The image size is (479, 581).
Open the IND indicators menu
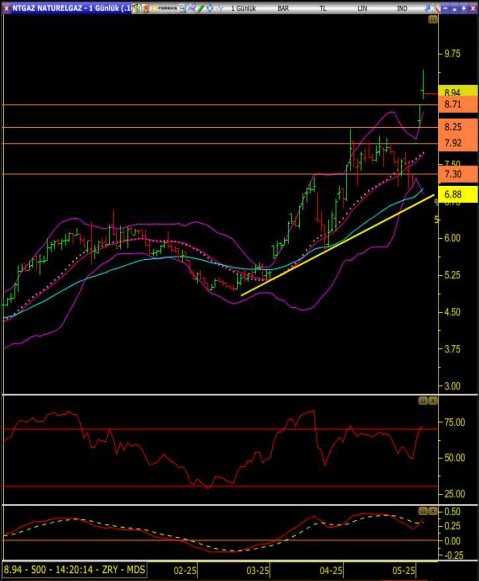[x=402, y=8]
